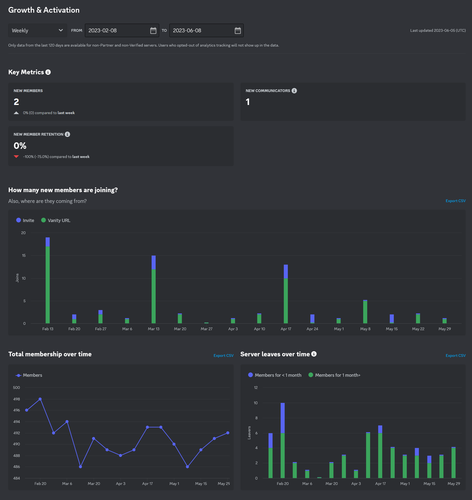Click the red down arrow under retention

[16, 156]
